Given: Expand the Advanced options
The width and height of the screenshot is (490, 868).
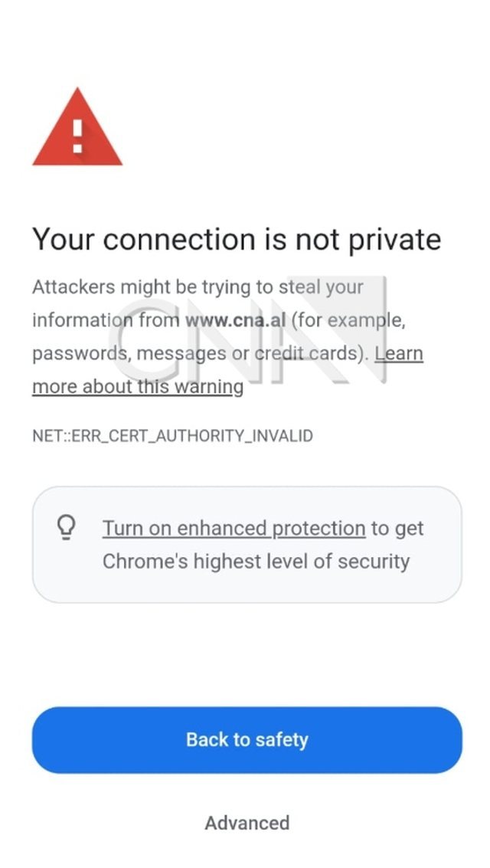Looking at the screenshot, I should coord(247,823).
